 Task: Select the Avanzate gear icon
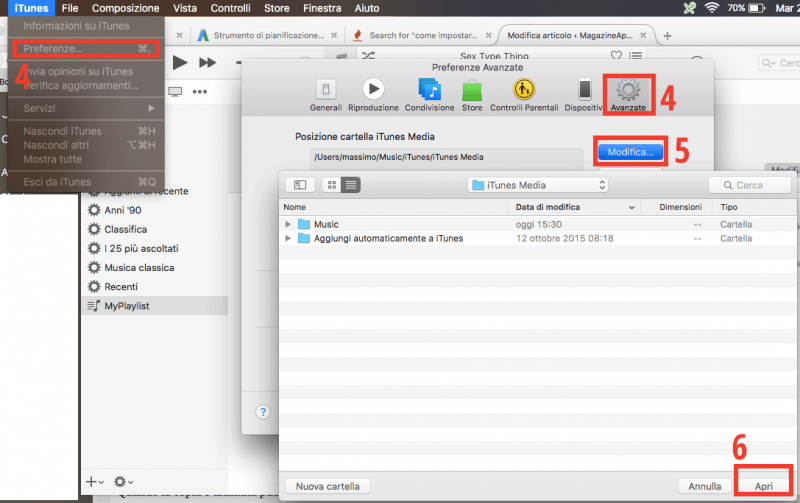(x=629, y=92)
